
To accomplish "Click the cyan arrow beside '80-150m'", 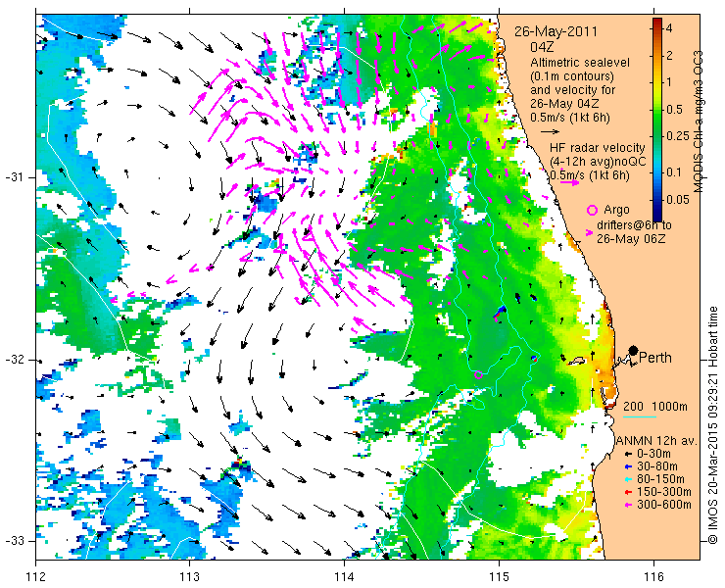I will pos(627,479).
